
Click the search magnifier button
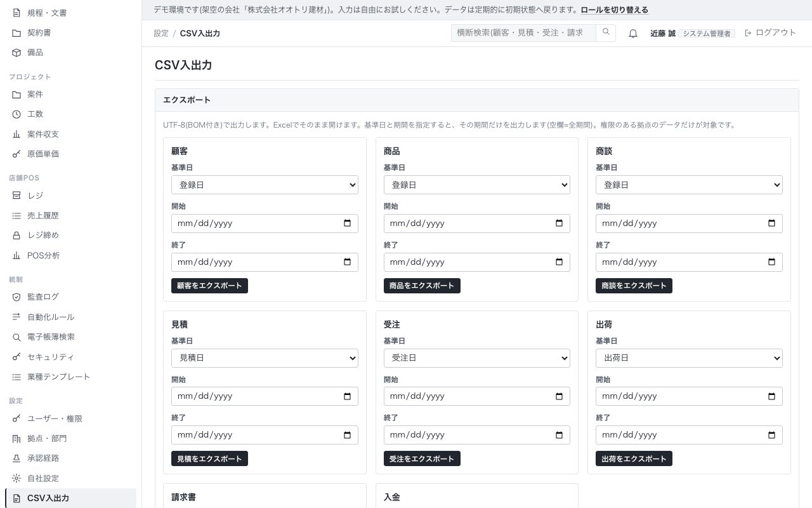coord(606,32)
